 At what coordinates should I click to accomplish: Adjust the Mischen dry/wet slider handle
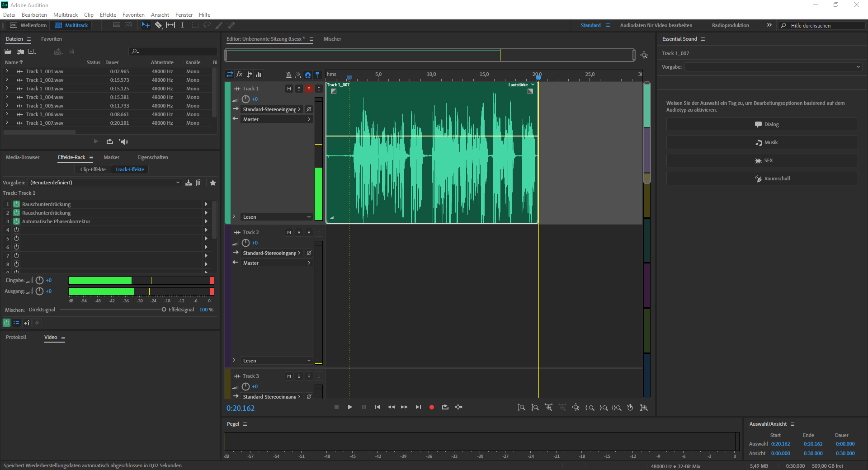click(164, 310)
